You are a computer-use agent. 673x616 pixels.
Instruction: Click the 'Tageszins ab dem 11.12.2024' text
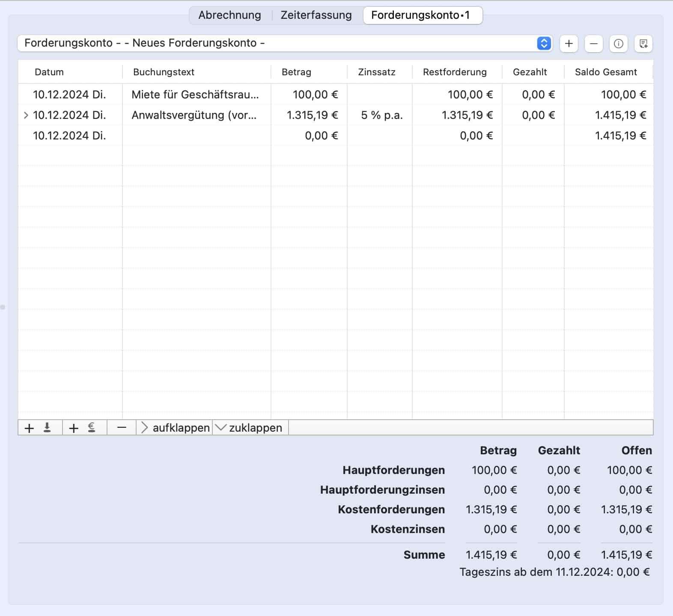point(554,572)
